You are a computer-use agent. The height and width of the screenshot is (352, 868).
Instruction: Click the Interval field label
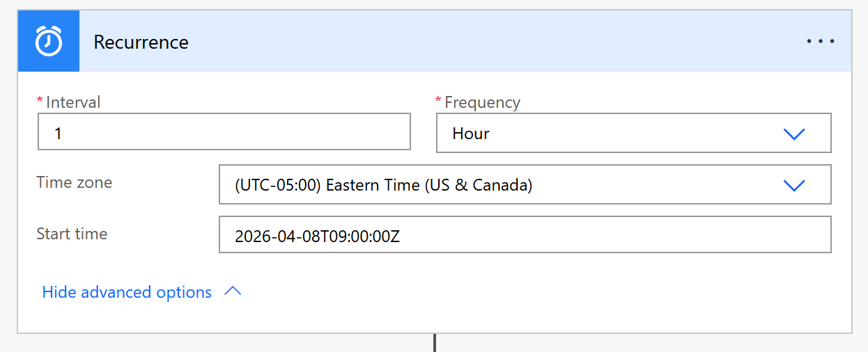click(x=73, y=102)
